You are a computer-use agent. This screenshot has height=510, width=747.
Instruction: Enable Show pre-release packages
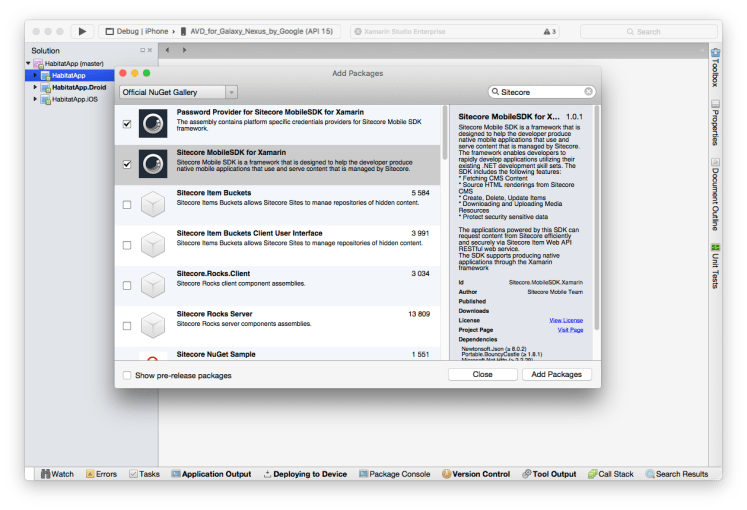pyautogui.click(x=127, y=375)
